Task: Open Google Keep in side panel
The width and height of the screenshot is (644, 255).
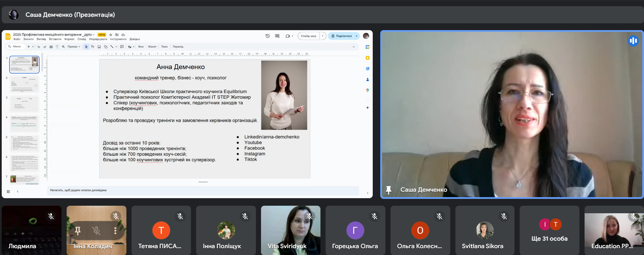Action: (368, 58)
